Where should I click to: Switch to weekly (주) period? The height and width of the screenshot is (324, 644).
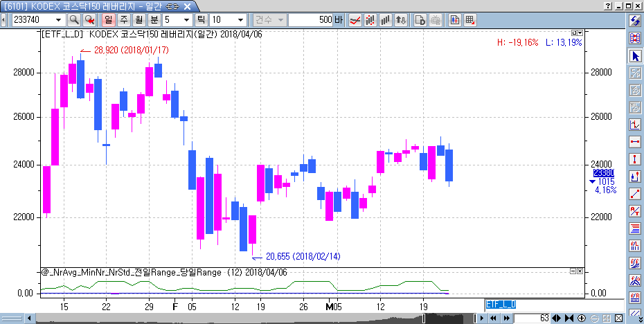tap(123, 19)
